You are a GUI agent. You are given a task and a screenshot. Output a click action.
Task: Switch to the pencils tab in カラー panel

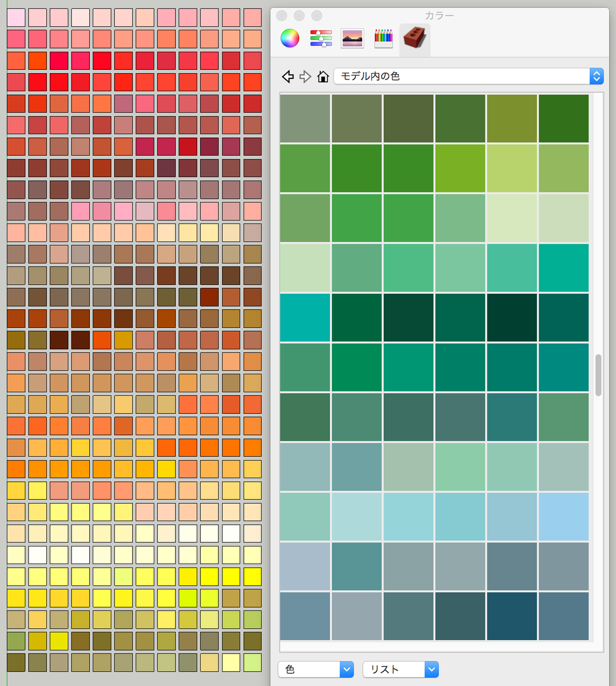click(383, 38)
